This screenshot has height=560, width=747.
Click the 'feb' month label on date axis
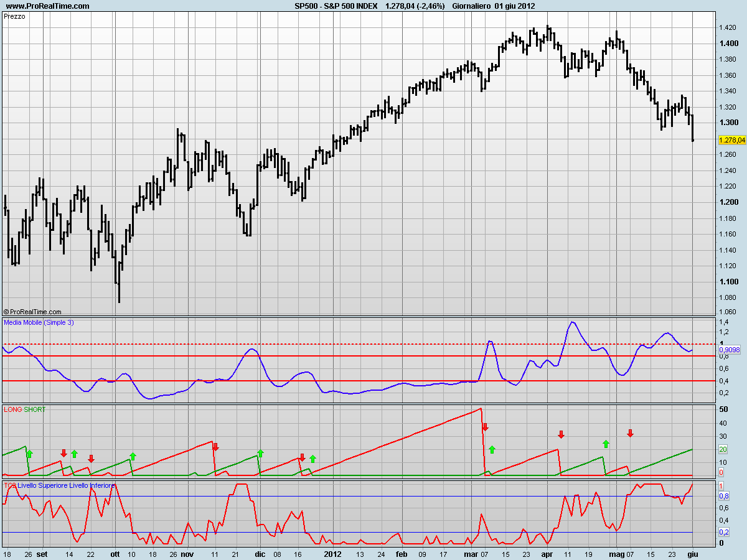[x=402, y=553]
